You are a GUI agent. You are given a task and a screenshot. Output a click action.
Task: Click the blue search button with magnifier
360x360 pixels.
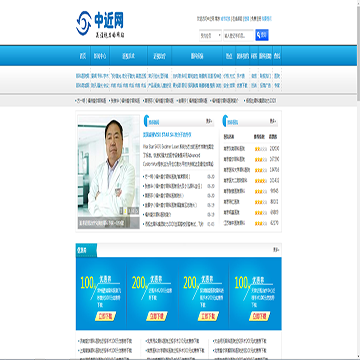[x=262, y=35]
